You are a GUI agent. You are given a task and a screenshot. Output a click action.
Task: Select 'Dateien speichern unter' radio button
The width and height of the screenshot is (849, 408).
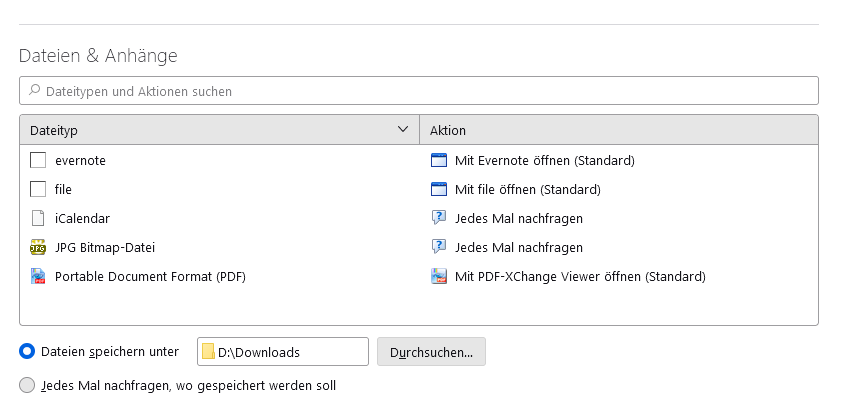[28, 352]
